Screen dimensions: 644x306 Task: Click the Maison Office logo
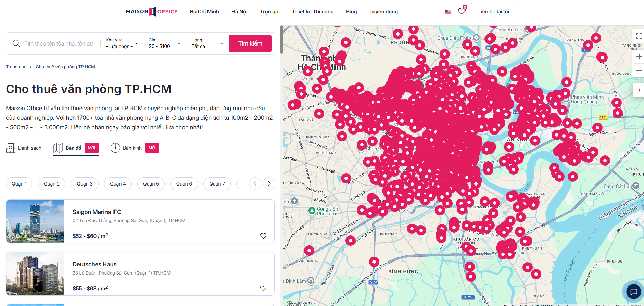pyautogui.click(x=152, y=12)
